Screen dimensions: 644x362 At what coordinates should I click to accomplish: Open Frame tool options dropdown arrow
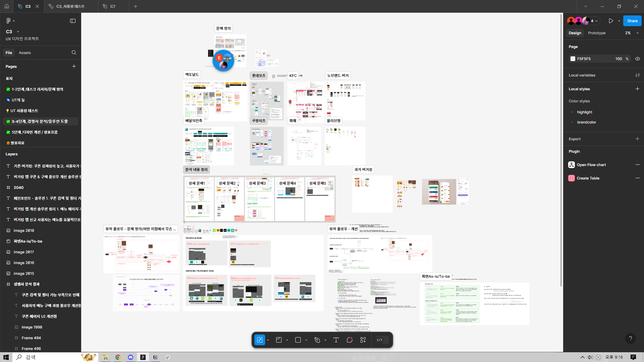point(287,340)
